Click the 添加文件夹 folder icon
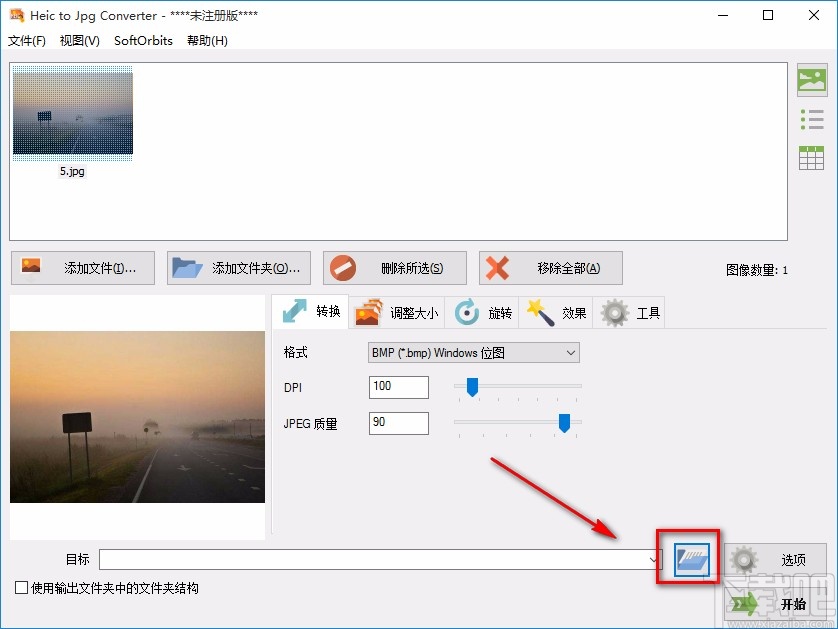Viewport: 838px width, 629px height. (x=185, y=267)
